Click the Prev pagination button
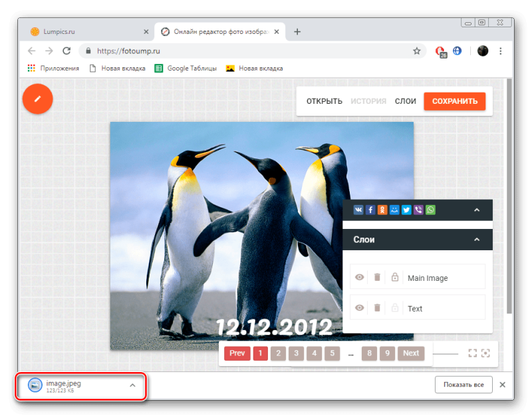The image size is (532, 418). 237,353
